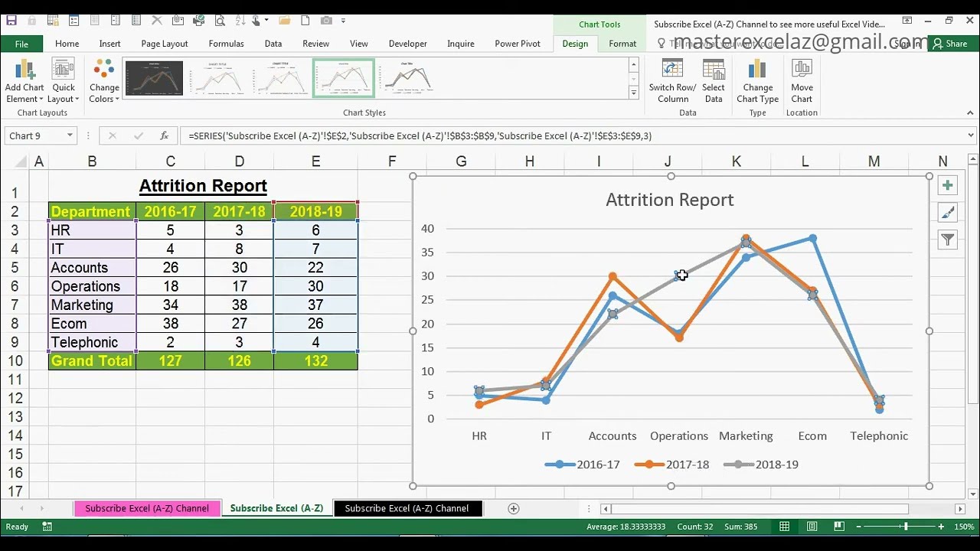Screen dimensions: 980x551
Task: Open the File tab
Action: click(21, 44)
